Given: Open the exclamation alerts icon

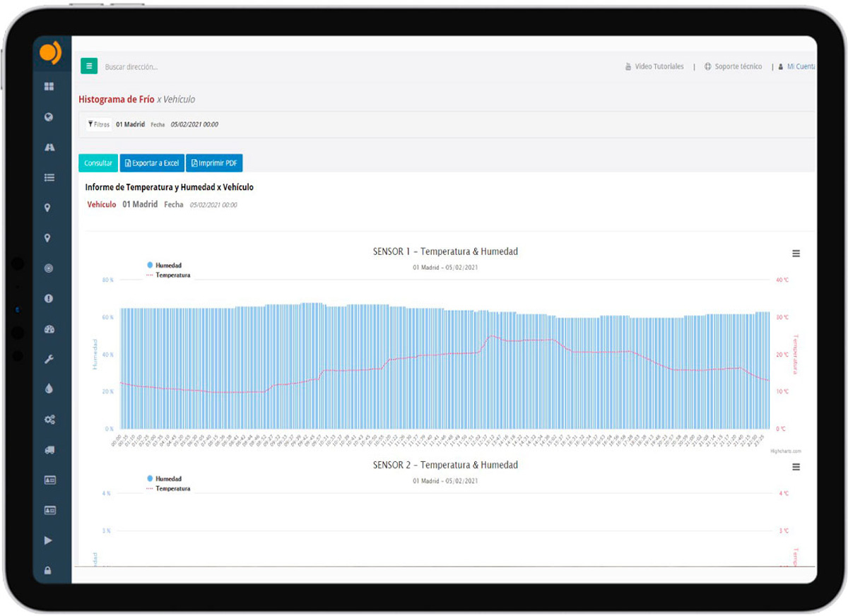Looking at the screenshot, I should coord(49,299).
